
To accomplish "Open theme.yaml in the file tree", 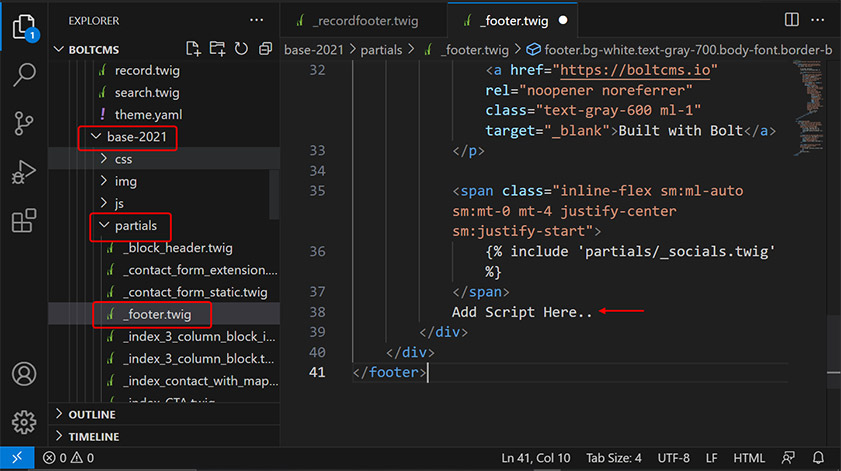I will [x=149, y=115].
